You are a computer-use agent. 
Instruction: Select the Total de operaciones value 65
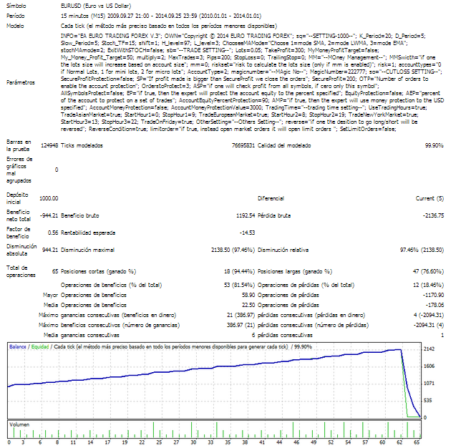coord(54,273)
